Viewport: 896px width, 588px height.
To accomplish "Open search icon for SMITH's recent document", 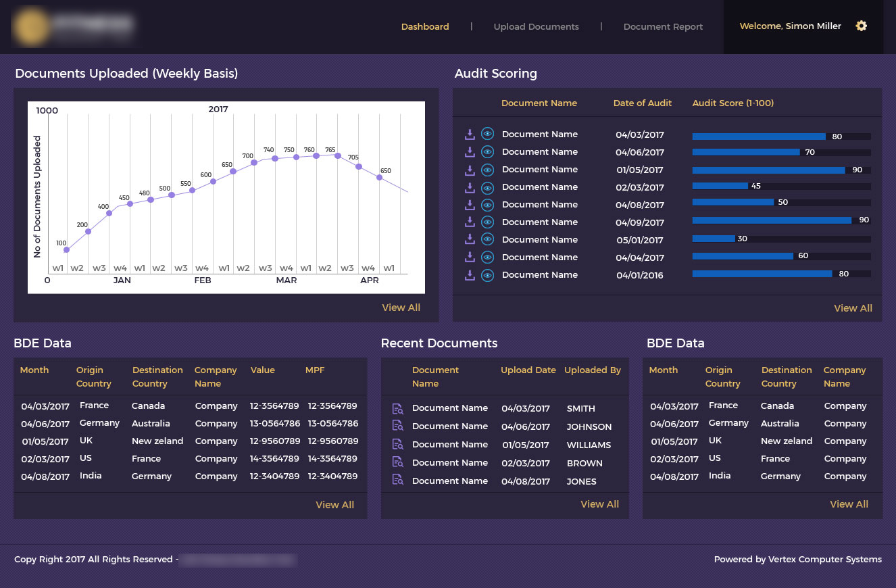I will pyautogui.click(x=398, y=409).
